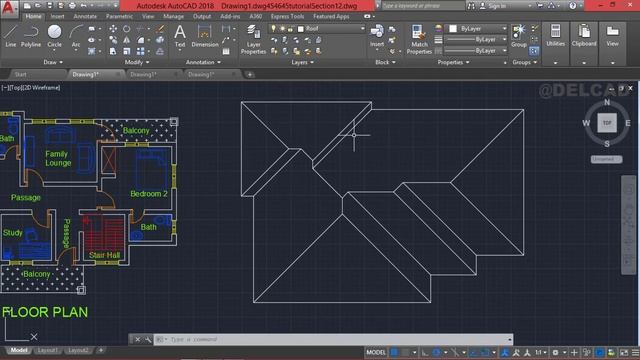Screen dimensions: 640x360
Task: Open the Annotate ribbon tab
Action: 85,16
